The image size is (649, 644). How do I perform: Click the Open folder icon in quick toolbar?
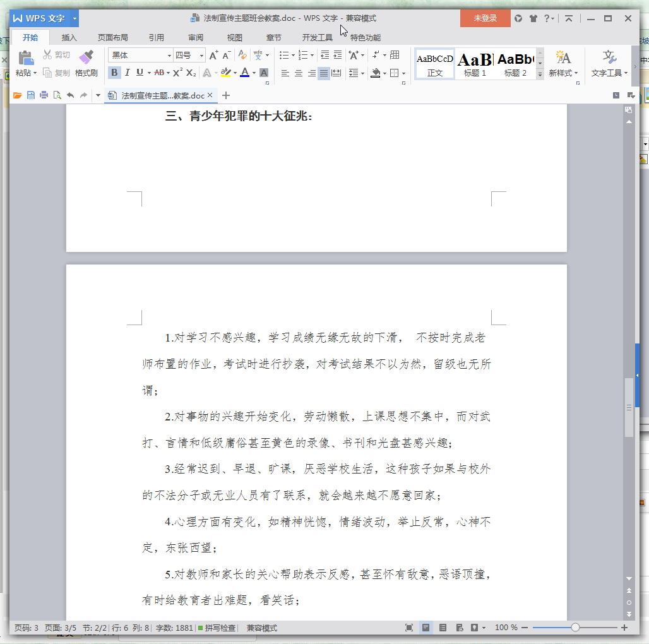[18, 95]
